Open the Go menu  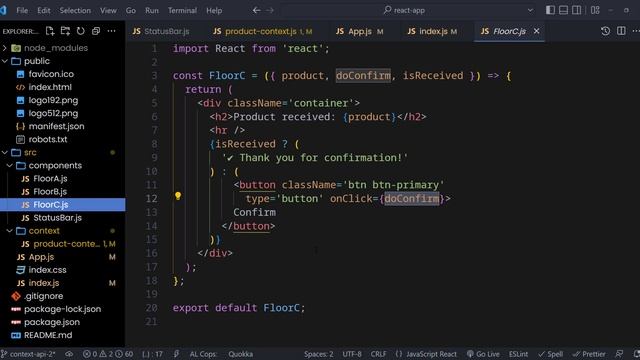click(131, 11)
